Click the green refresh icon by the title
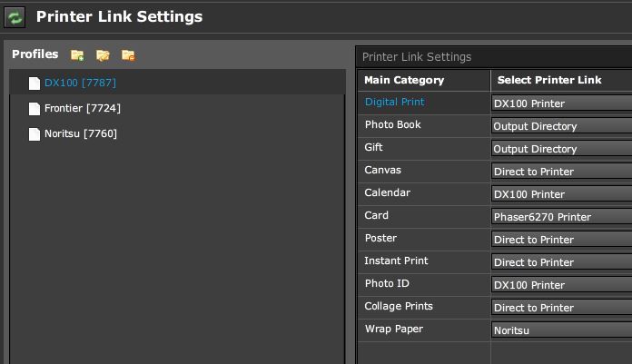The height and width of the screenshot is (364, 632). (x=15, y=17)
